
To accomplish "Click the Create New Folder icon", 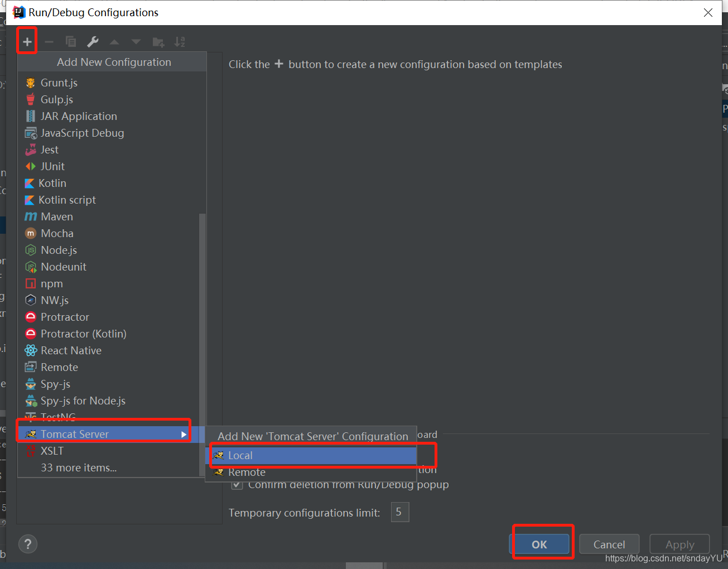I will [x=158, y=42].
